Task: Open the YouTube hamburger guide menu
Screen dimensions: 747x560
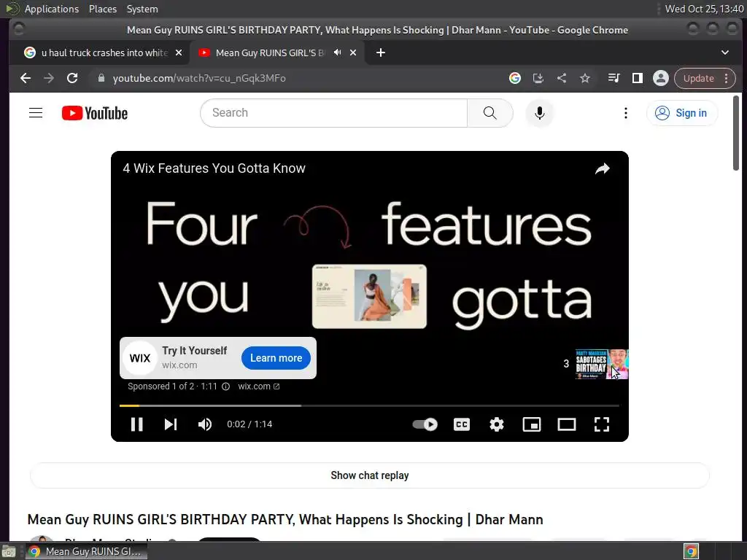Action: [36, 113]
